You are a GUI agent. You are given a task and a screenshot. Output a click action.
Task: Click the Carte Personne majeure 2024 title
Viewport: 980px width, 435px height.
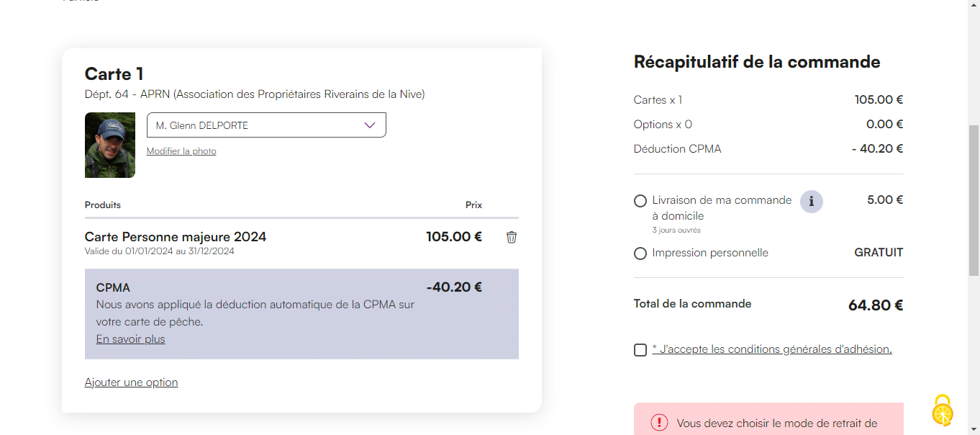(176, 237)
